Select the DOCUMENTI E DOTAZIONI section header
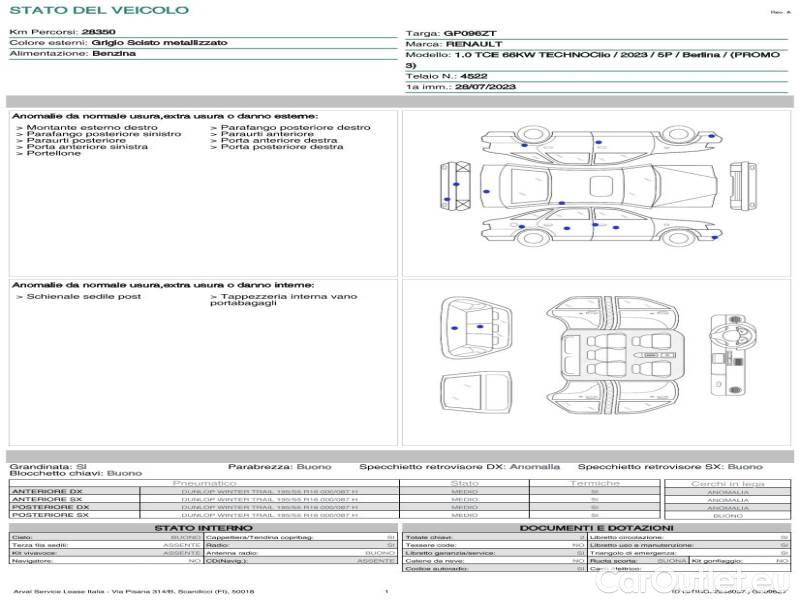 pos(596,527)
